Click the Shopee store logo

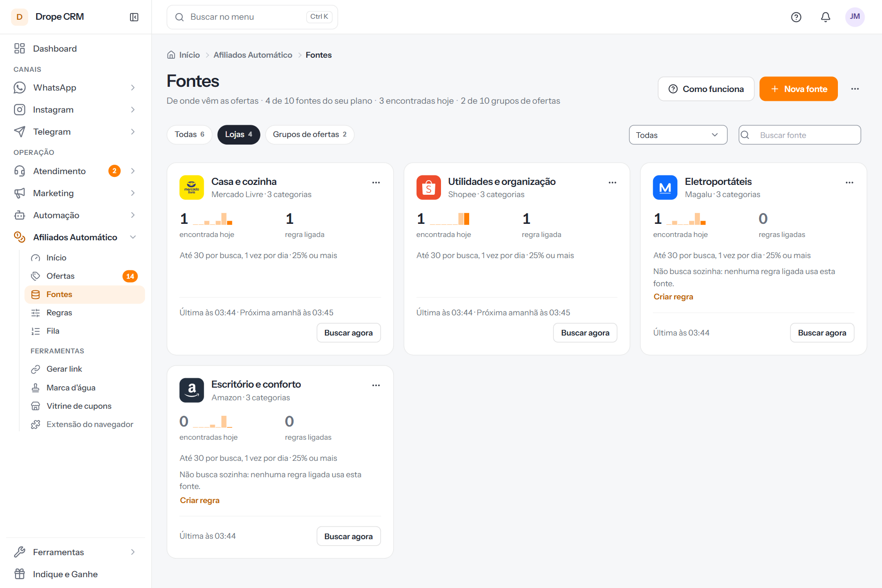[429, 188]
